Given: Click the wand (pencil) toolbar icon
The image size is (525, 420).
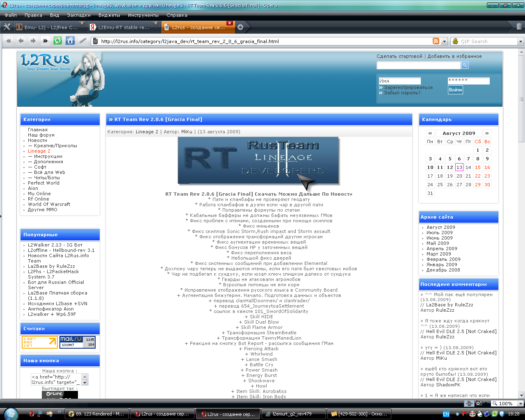Looking at the screenshot, I should [x=82, y=41].
